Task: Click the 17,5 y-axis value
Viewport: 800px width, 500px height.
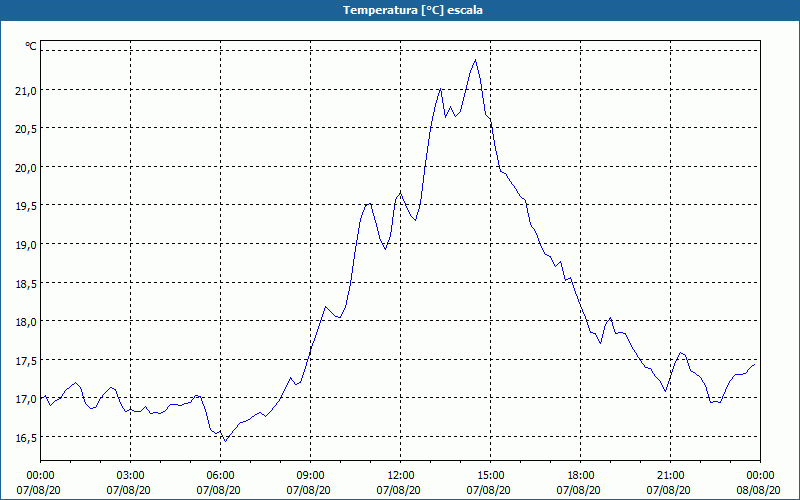Action: tap(26, 361)
